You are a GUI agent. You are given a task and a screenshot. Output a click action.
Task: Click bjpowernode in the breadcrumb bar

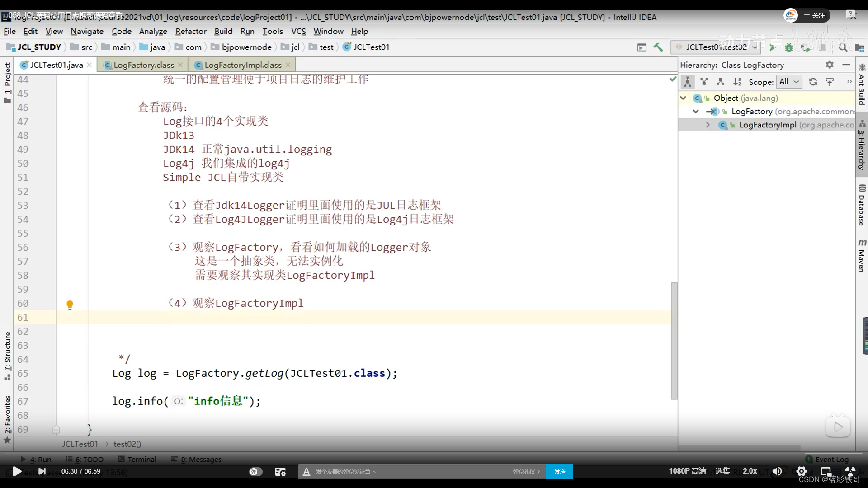[x=241, y=47]
